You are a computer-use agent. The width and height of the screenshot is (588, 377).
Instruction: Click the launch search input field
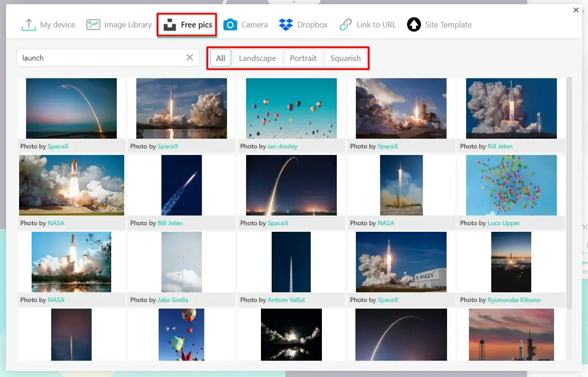point(100,58)
